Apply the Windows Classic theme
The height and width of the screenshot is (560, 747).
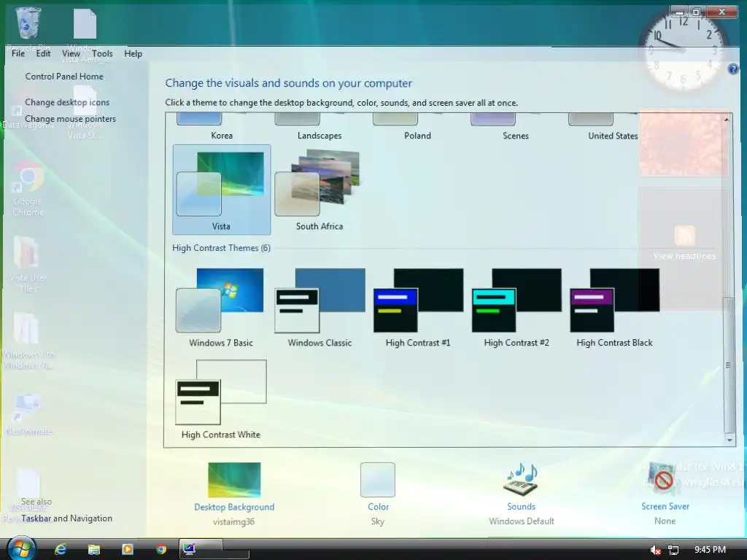tap(320, 307)
